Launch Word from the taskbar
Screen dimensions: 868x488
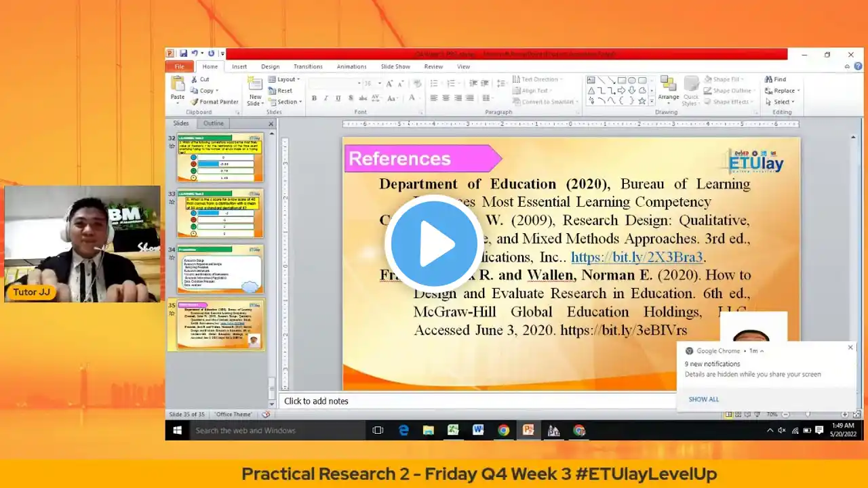(478, 430)
